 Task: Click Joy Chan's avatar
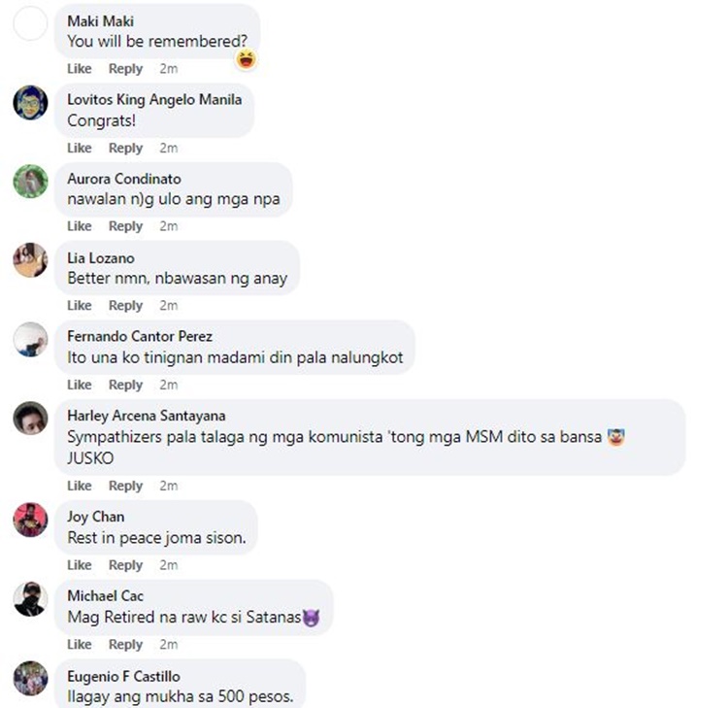(x=30, y=520)
